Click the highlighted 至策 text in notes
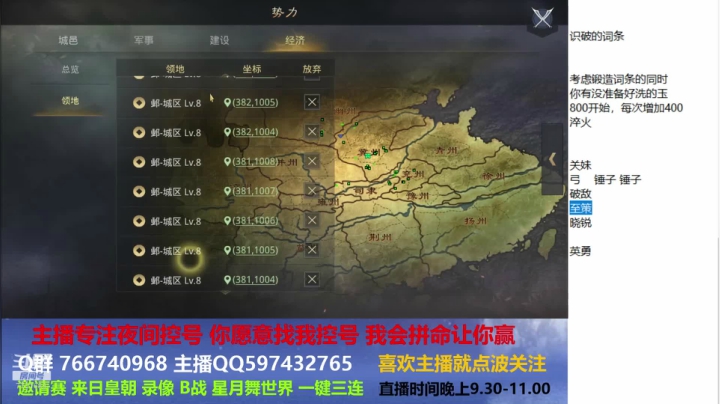 [581, 208]
